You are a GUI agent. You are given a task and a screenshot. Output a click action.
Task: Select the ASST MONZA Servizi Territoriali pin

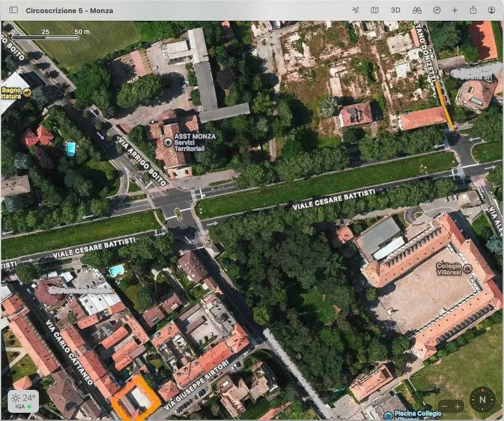click(x=168, y=142)
